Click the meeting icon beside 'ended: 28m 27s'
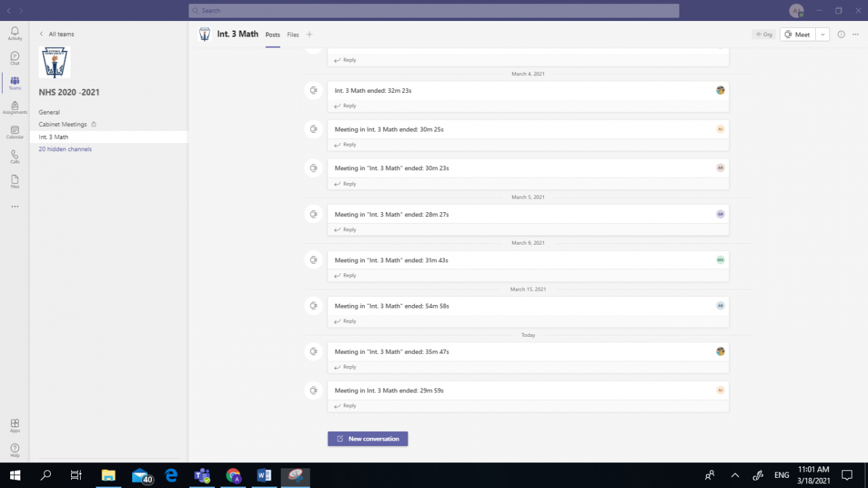Screen dimensions: 868x488 click(313, 214)
